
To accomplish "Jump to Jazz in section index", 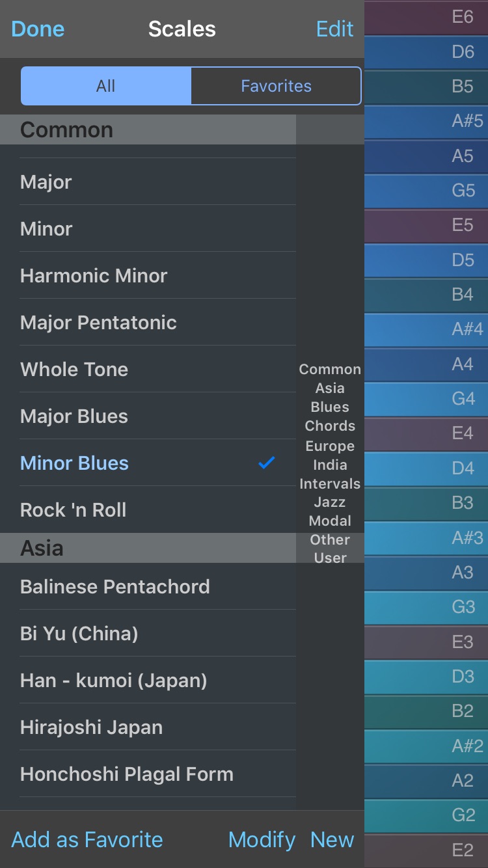I will point(330,502).
